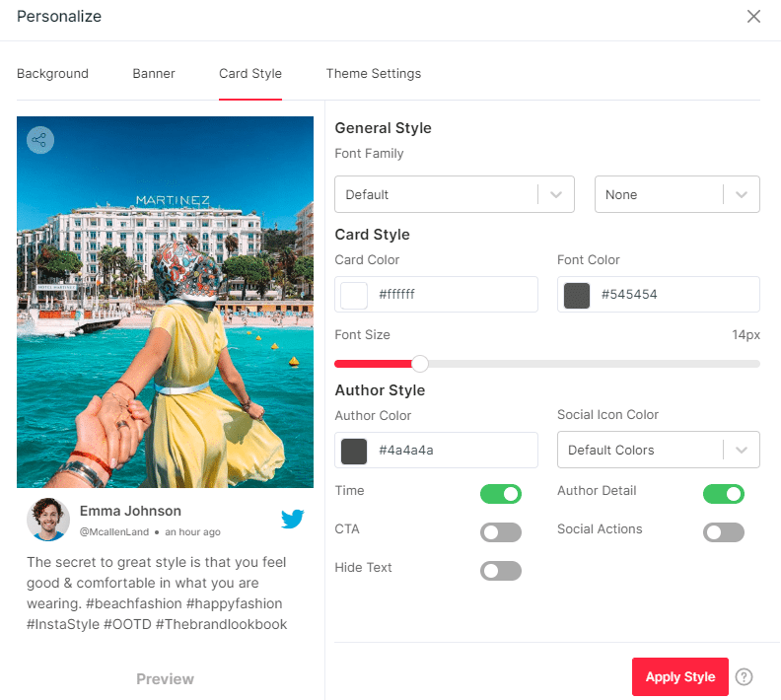
Task: Expand the None font dropdown
Action: [x=676, y=194]
